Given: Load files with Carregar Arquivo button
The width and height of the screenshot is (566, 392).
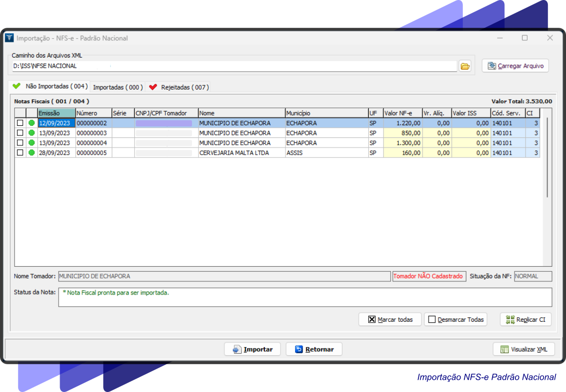Looking at the screenshot, I should 515,66.
